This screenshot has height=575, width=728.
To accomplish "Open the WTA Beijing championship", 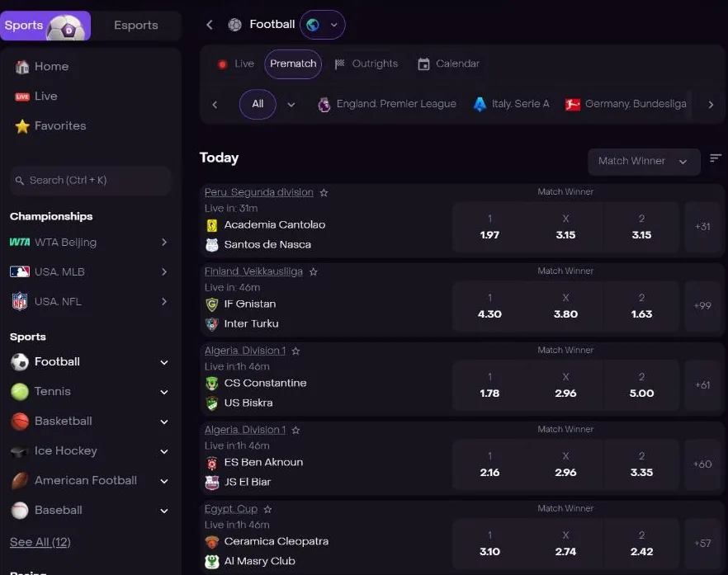I will (88, 243).
